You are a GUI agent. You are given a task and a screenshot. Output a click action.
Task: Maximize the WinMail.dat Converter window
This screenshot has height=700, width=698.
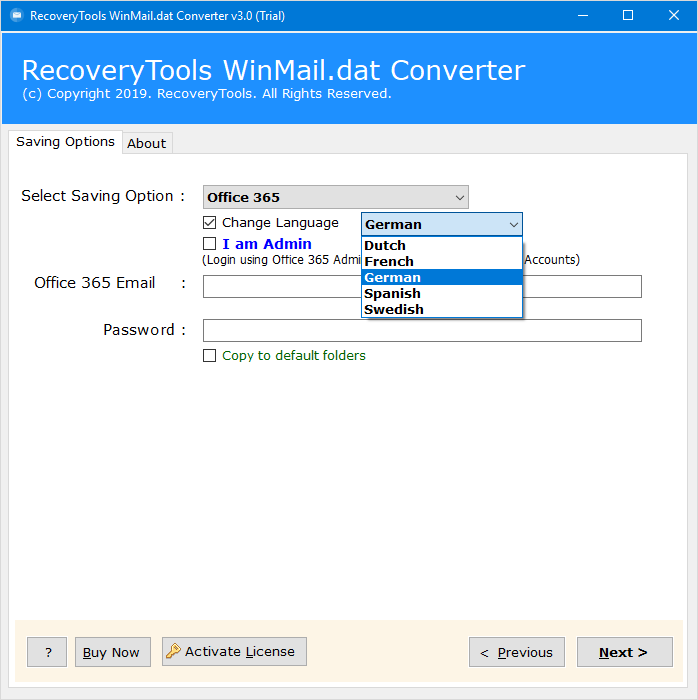pos(628,16)
